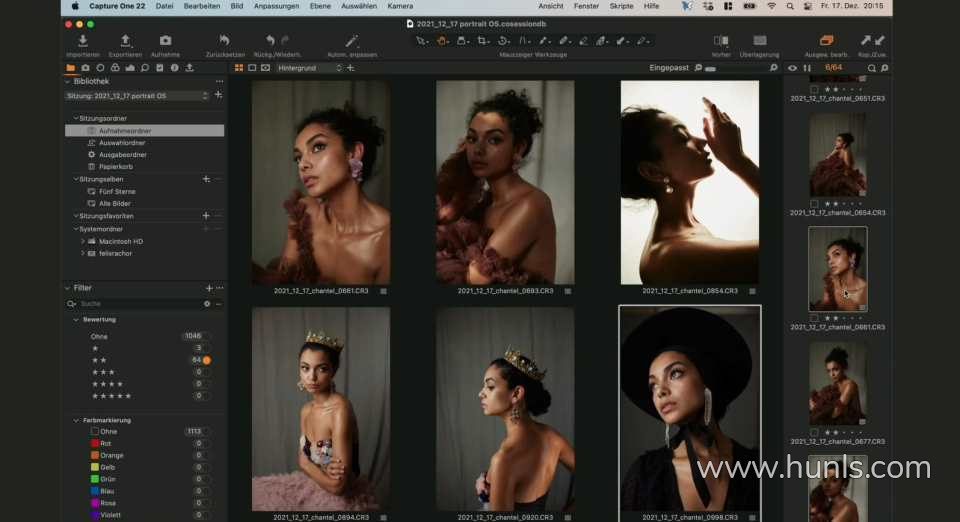Click the browser pause bars icon
960x522 pixels.
pyautogui.click(x=807, y=68)
